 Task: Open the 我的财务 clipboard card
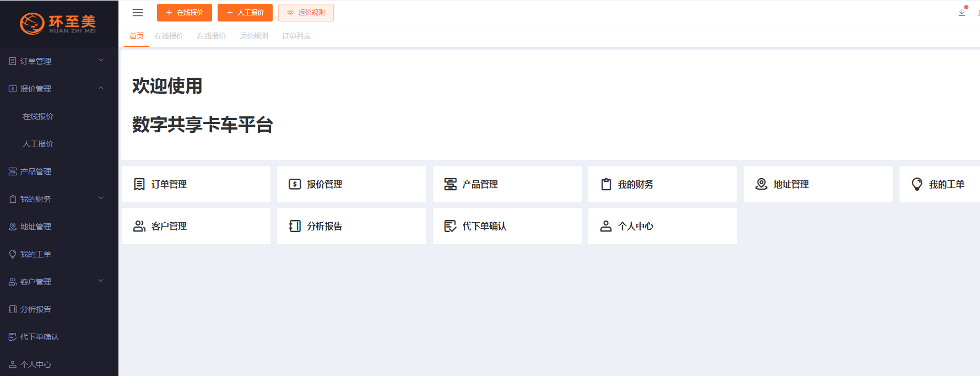pos(662,184)
